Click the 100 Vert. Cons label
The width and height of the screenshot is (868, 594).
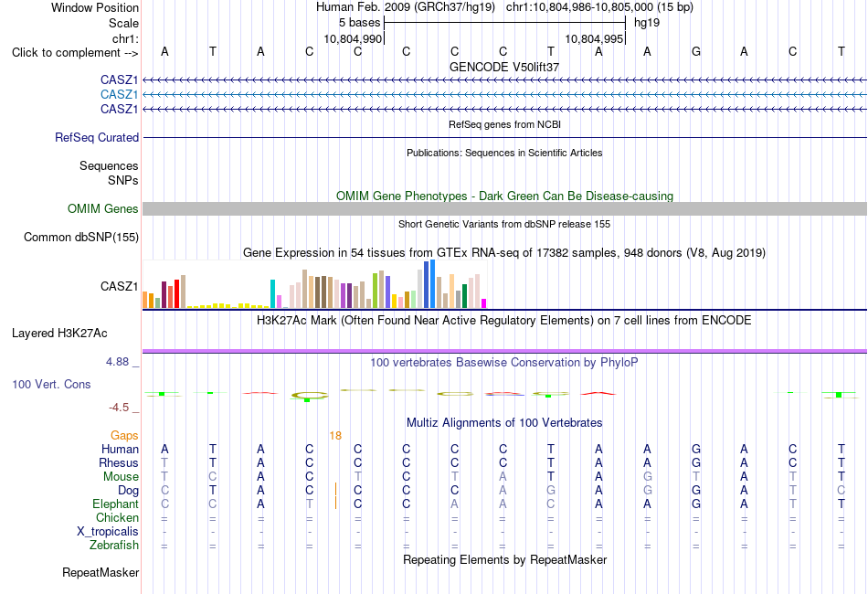pyautogui.click(x=51, y=384)
